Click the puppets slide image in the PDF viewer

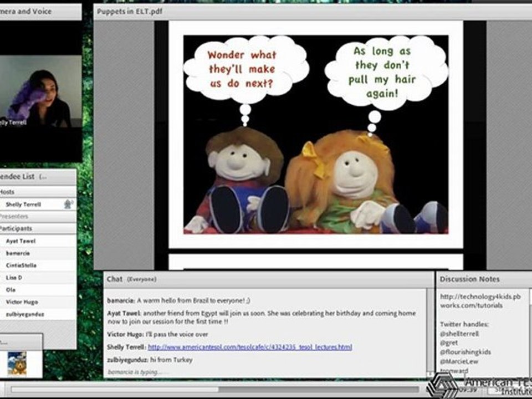point(316,135)
